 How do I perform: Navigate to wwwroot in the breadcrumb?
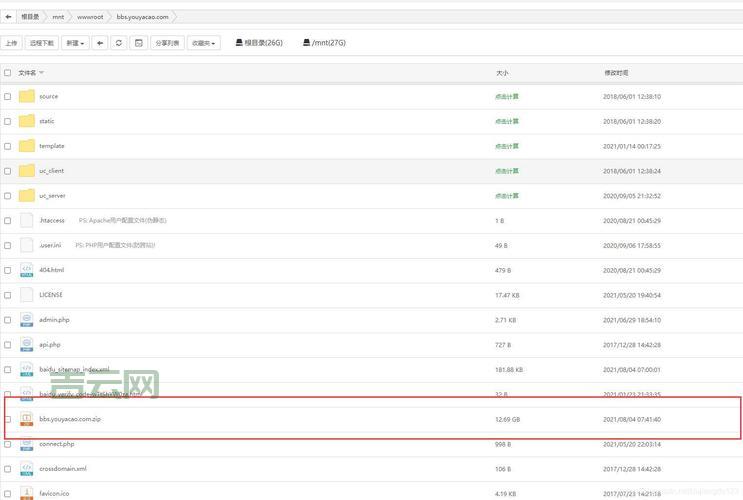click(x=90, y=16)
